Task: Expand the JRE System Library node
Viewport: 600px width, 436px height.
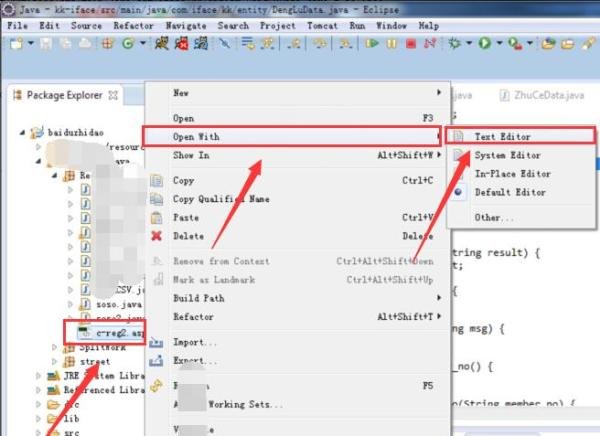Action: pos(38,376)
